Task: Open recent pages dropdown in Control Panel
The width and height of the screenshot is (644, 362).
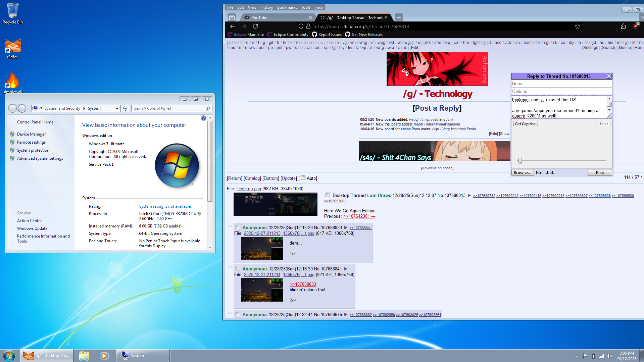Action: point(29,108)
